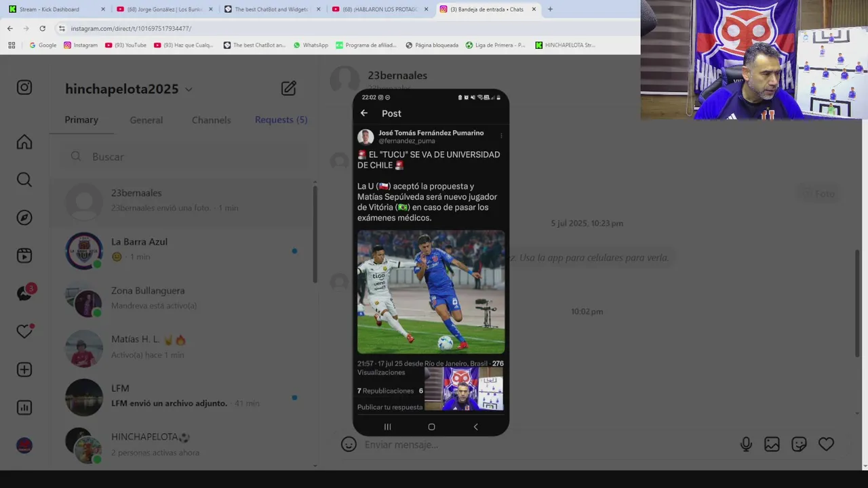Image resolution: width=868 pixels, height=488 pixels.
Task: Click the Enviar mensaje input field
Action: click(542, 445)
